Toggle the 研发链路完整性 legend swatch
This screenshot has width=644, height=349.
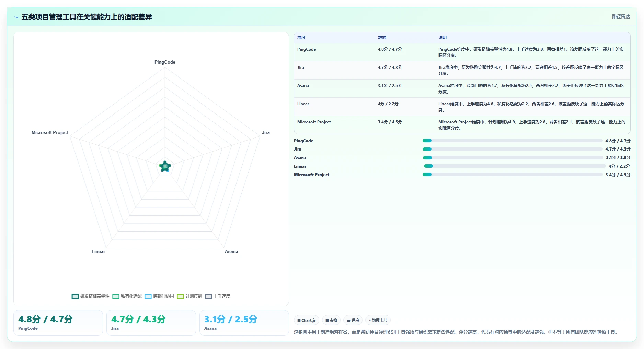tap(75, 297)
